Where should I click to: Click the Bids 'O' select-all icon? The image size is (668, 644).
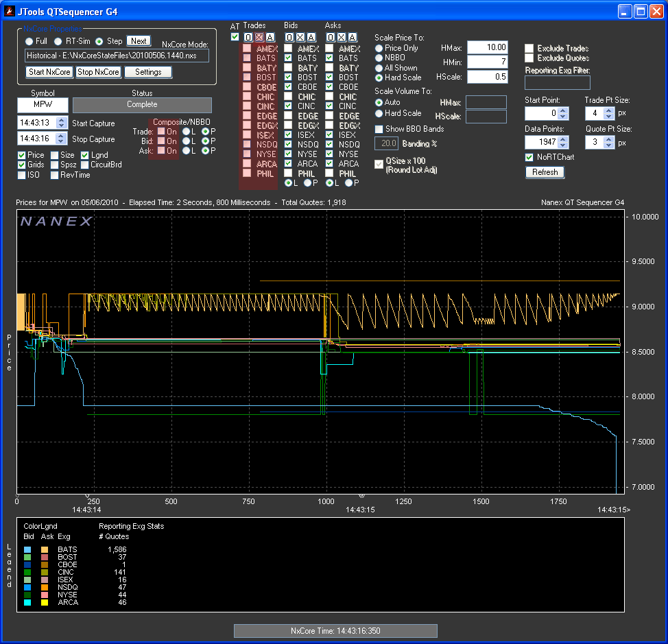289,38
